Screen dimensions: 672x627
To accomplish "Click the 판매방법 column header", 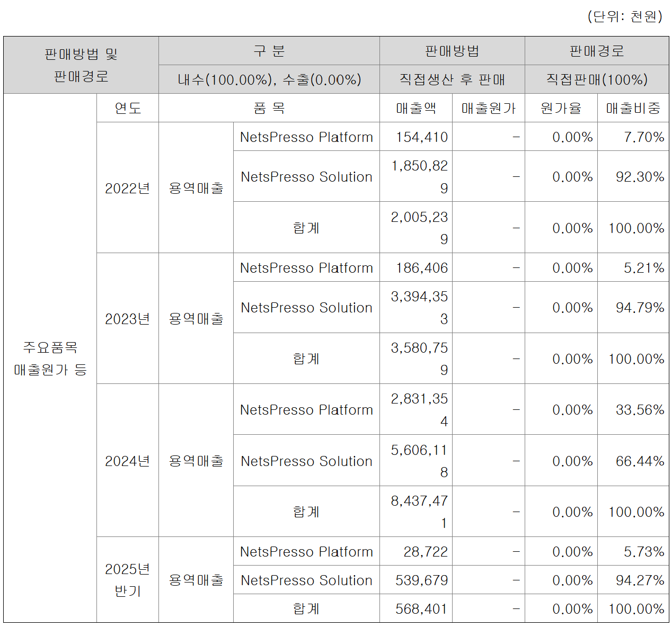I will click(452, 51).
